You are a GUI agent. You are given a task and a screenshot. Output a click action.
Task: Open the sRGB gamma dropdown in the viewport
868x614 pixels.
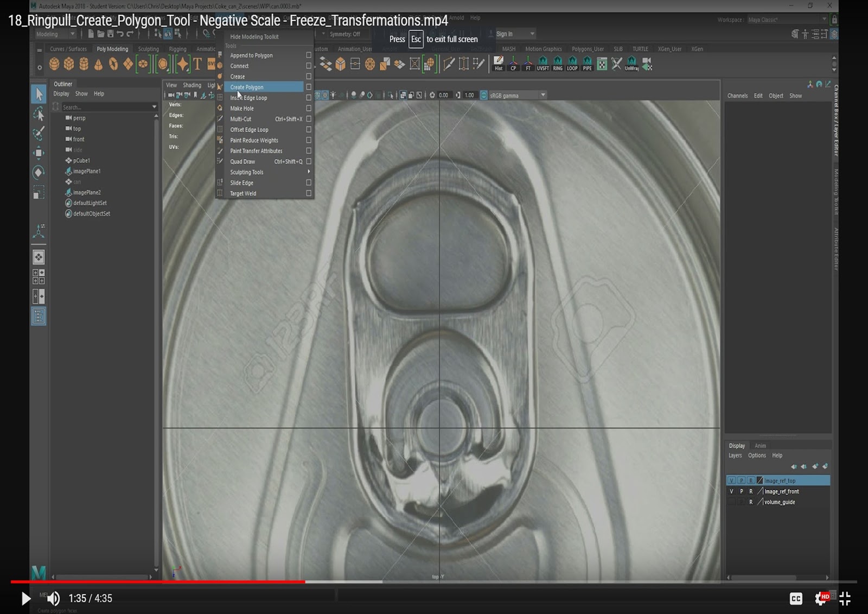point(542,95)
